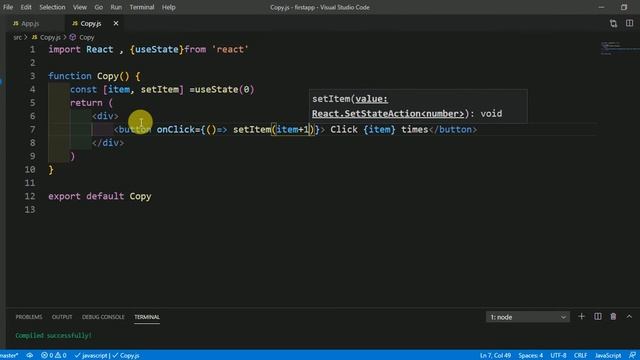Image resolution: width=640 pixels, height=360 pixels.
Task: Click the 'react' string in line 1
Action: tap(230, 49)
